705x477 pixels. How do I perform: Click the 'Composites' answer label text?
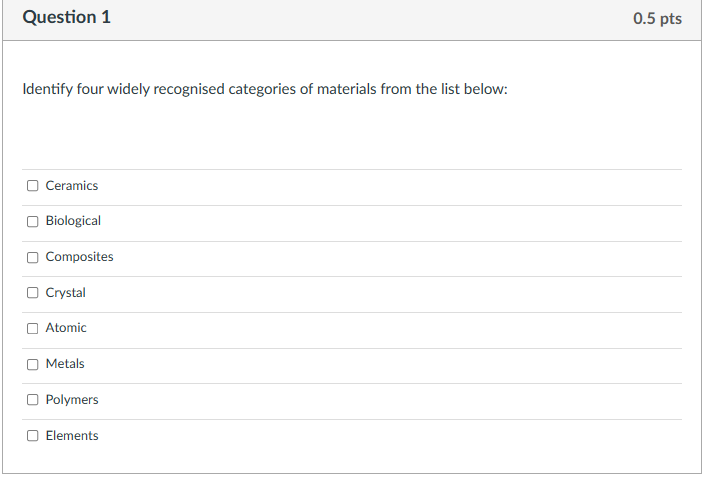pos(79,257)
